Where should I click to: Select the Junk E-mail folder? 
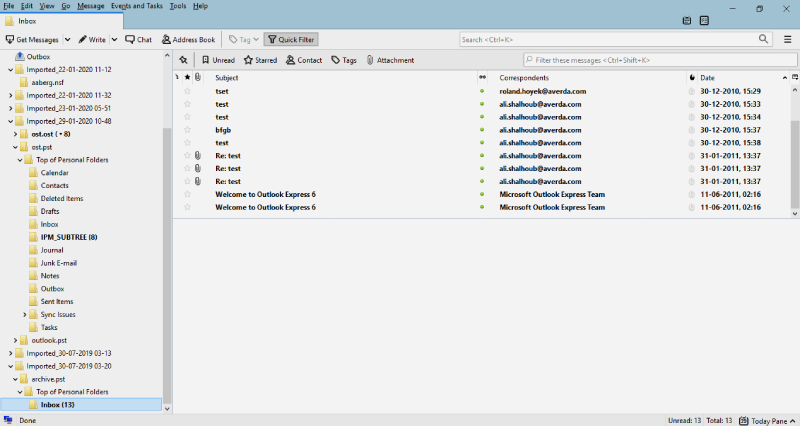59,263
